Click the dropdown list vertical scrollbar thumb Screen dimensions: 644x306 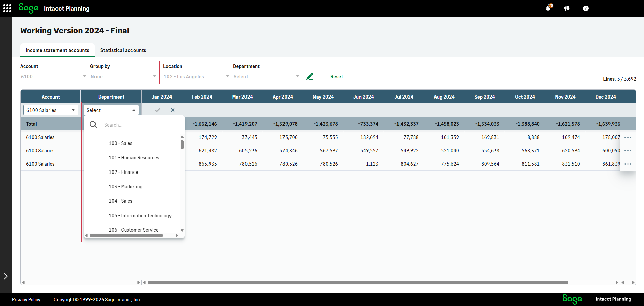click(x=182, y=145)
